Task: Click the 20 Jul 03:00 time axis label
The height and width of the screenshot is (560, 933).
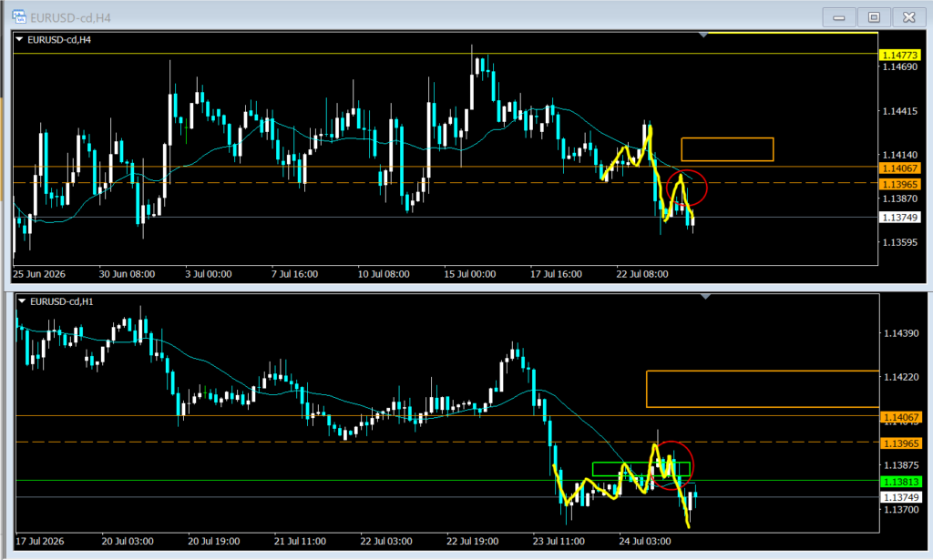Action: (x=128, y=542)
